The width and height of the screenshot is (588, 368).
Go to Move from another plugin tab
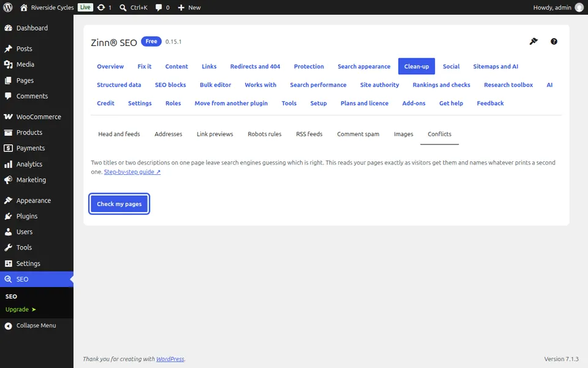point(231,103)
